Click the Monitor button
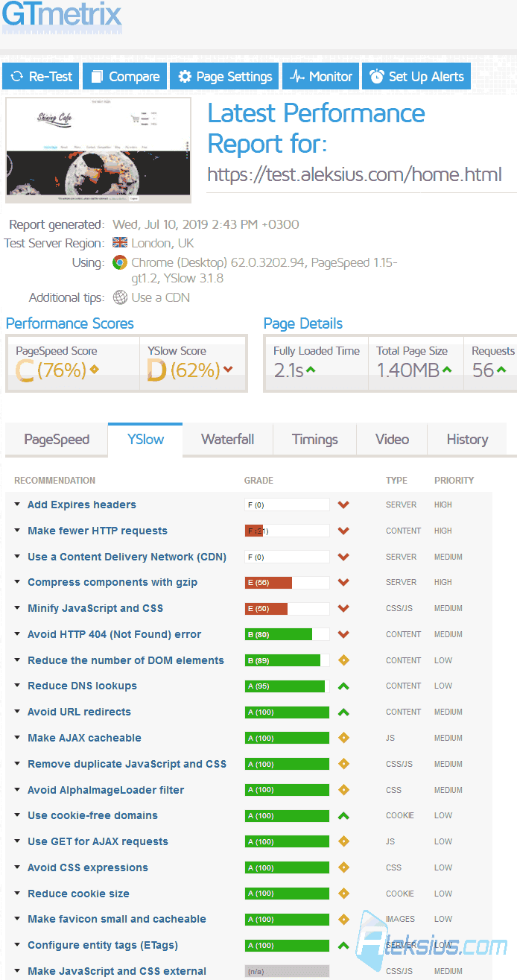This screenshot has height=980, width=517. (x=321, y=76)
